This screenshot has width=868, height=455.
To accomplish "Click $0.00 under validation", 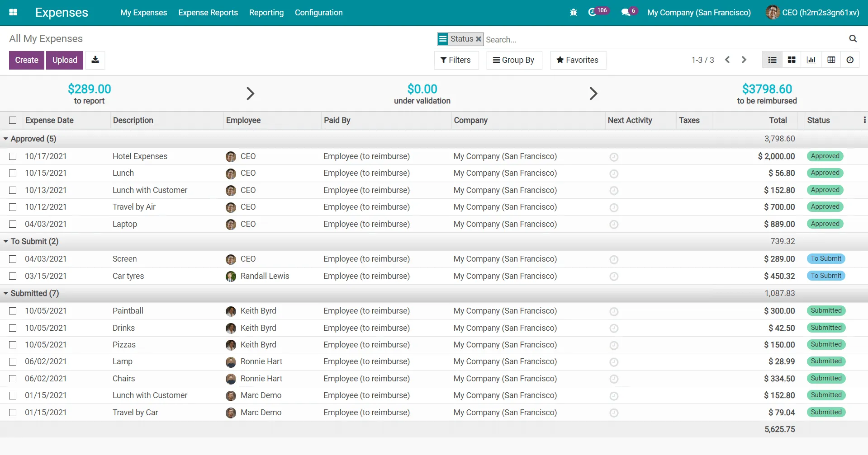I will coord(422,94).
